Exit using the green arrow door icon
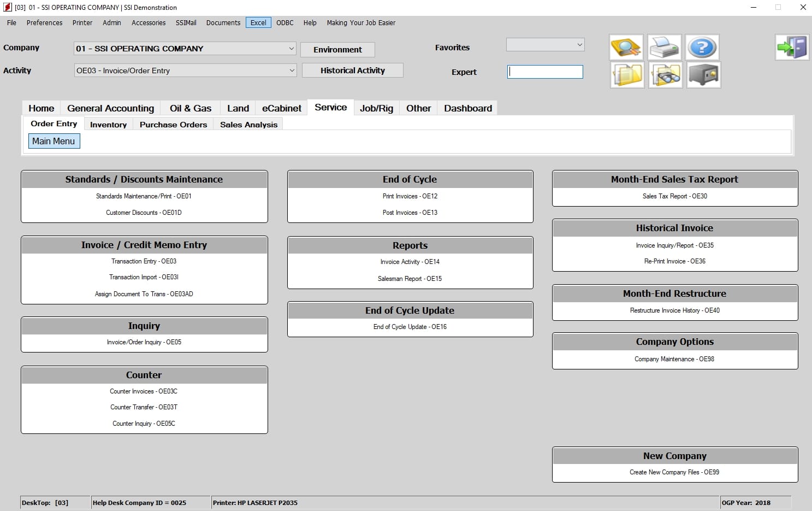Screen dimensions: 812x511 (x=792, y=47)
